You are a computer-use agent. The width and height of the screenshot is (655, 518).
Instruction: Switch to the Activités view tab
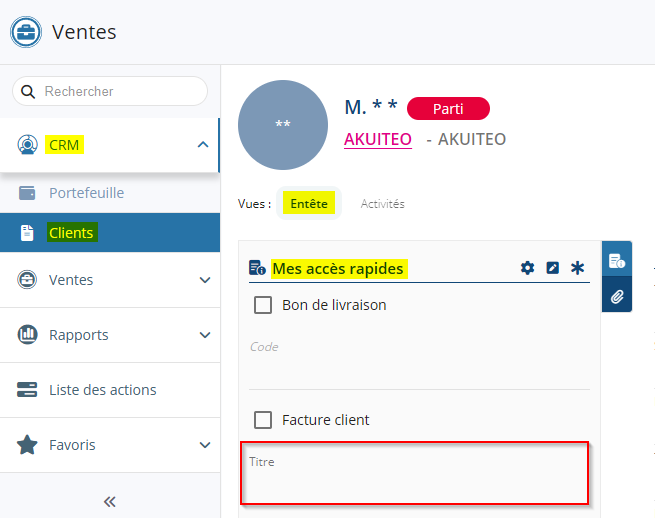[x=382, y=203]
